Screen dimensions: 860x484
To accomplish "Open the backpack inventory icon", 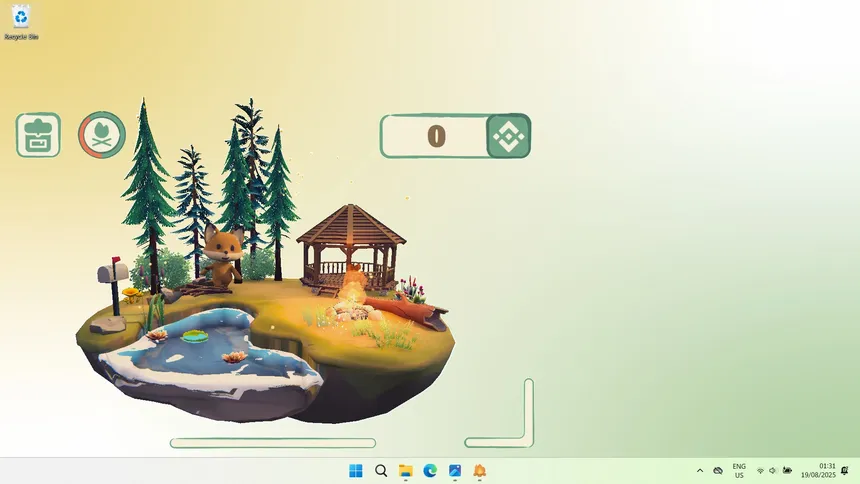I will tap(38, 136).
